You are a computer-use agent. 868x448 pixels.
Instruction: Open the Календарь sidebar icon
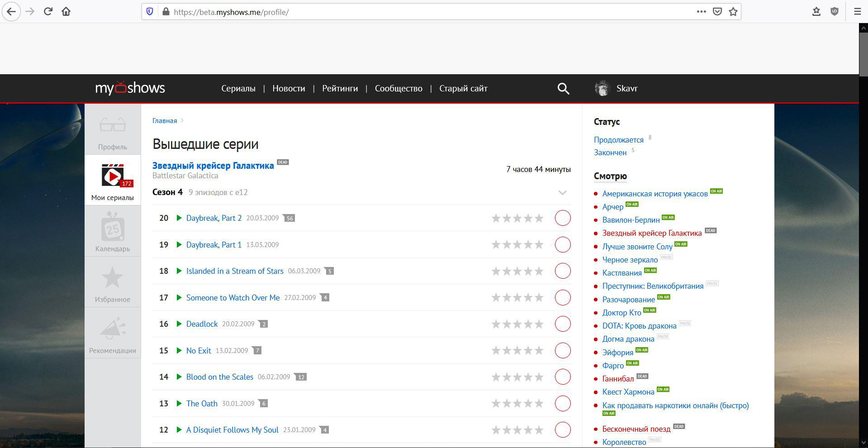113,227
